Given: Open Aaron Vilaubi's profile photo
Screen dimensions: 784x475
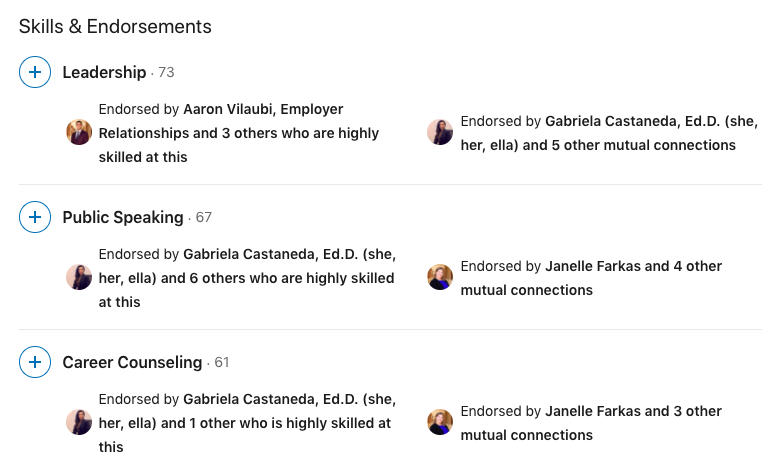Looking at the screenshot, I should [79, 132].
